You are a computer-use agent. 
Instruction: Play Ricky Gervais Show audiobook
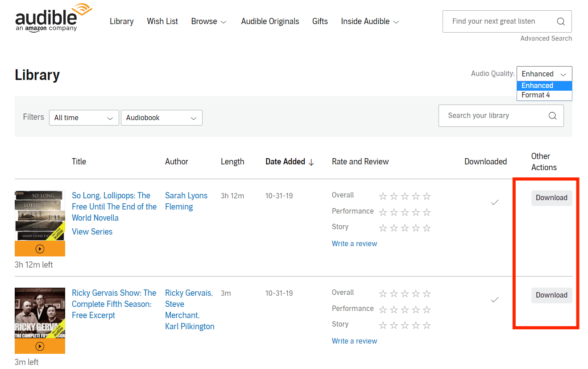pos(40,346)
